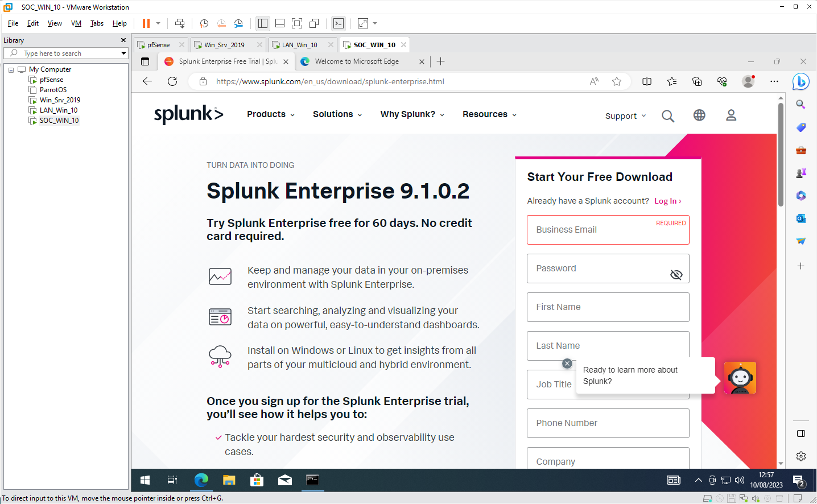Click the Splunk logo
817x504 pixels.
click(x=188, y=114)
